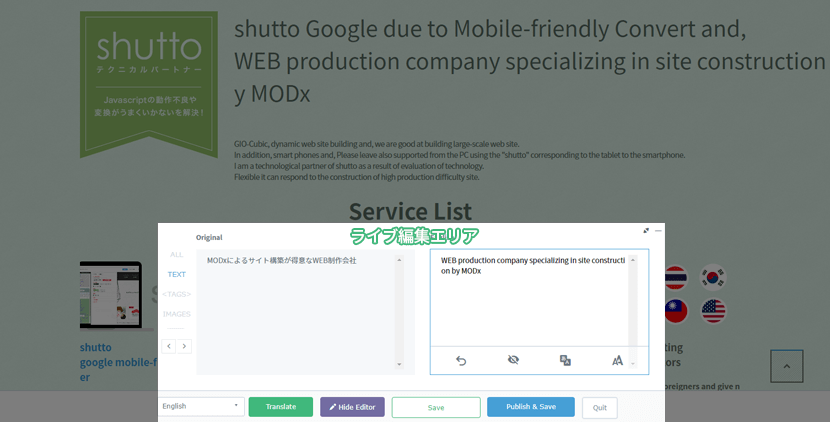Select the IMAGES filter tab
The height and width of the screenshot is (422, 830).
177,314
